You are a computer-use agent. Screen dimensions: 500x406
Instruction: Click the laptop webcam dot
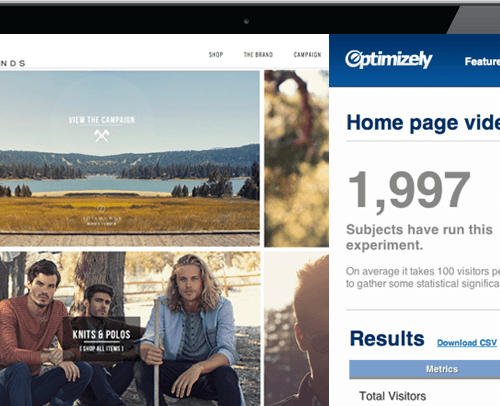click(x=246, y=21)
